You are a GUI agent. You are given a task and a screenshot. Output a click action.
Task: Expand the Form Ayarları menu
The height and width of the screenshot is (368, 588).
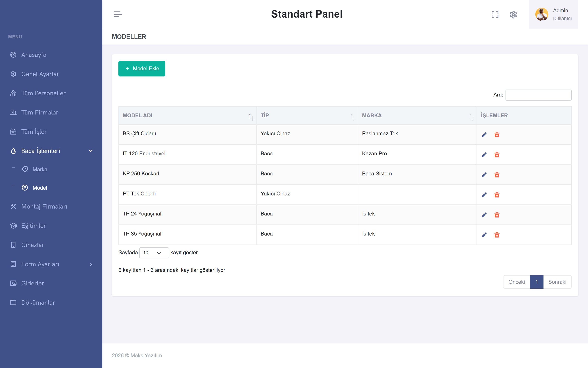tap(51, 264)
